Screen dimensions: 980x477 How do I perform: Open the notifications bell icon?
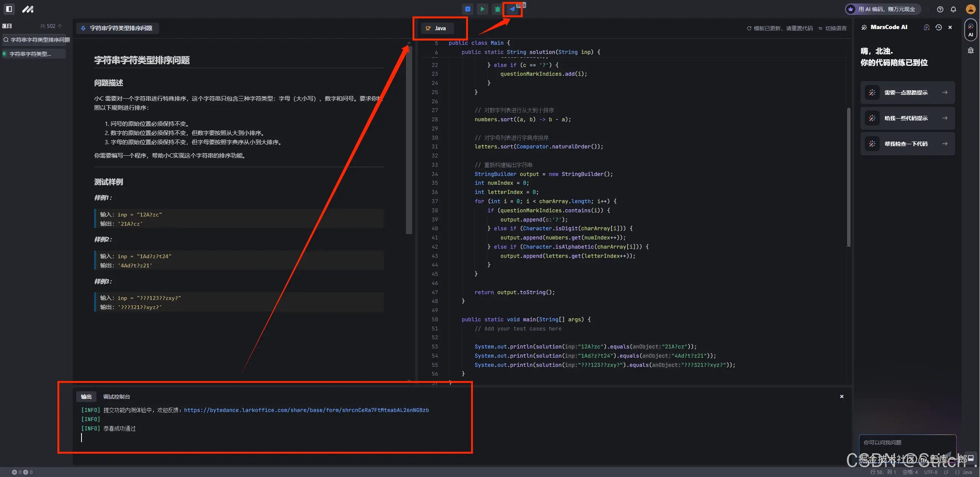953,9
